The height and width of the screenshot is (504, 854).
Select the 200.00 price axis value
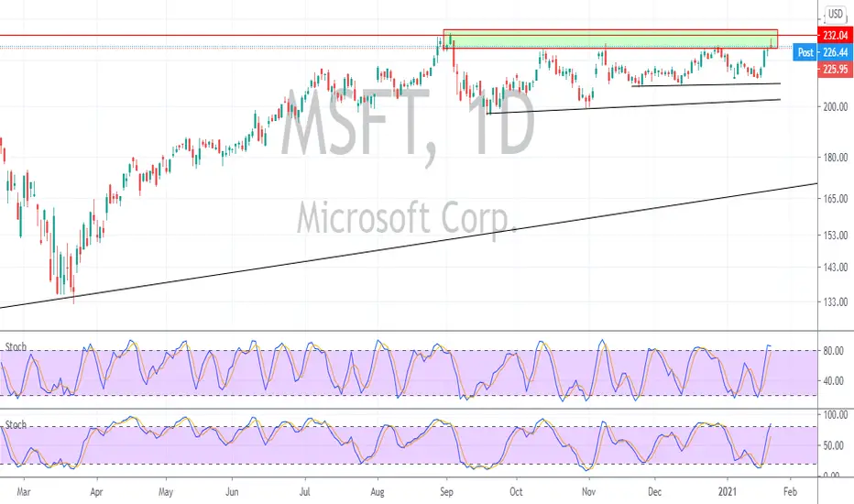(836, 107)
